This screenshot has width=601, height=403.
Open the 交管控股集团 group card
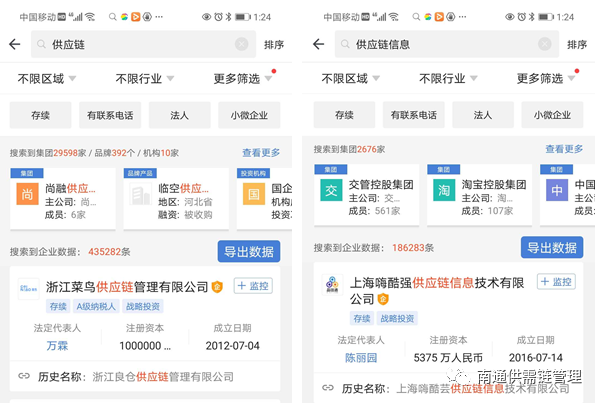tap(366, 195)
